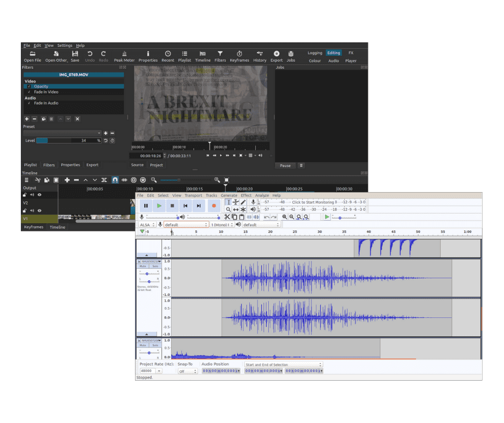
Task: Open the ALSA audio host dropdown
Action: (x=147, y=225)
